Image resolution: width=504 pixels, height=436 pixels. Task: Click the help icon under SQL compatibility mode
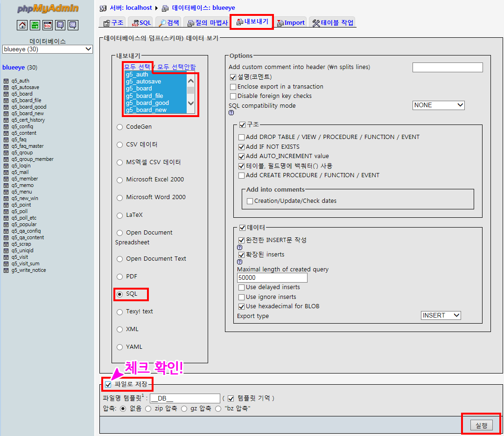[231, 113]
